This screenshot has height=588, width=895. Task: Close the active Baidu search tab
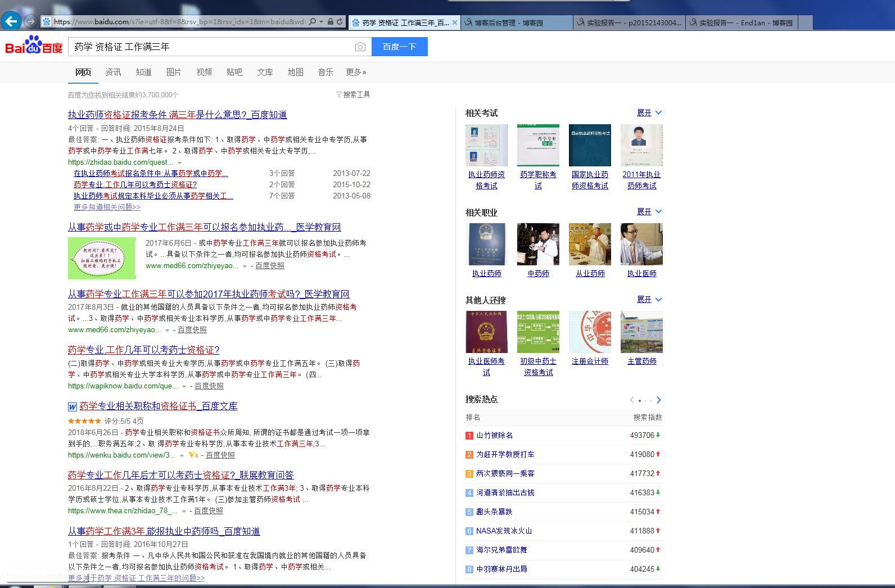coord(455,22)
